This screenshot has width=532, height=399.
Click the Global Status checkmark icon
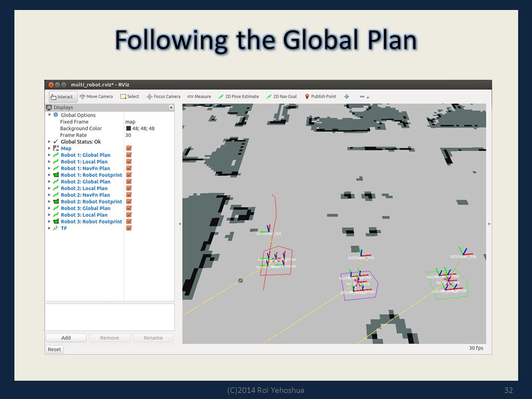(x=56, y=142)
